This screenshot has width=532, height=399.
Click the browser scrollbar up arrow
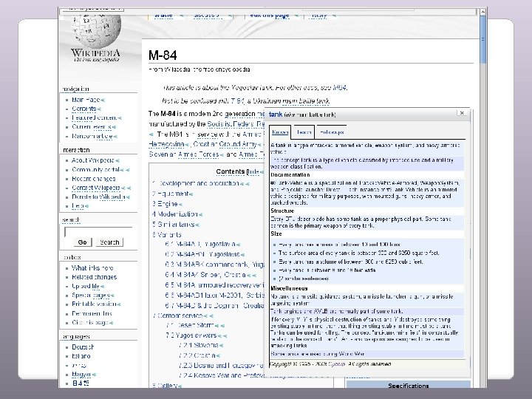482,12
